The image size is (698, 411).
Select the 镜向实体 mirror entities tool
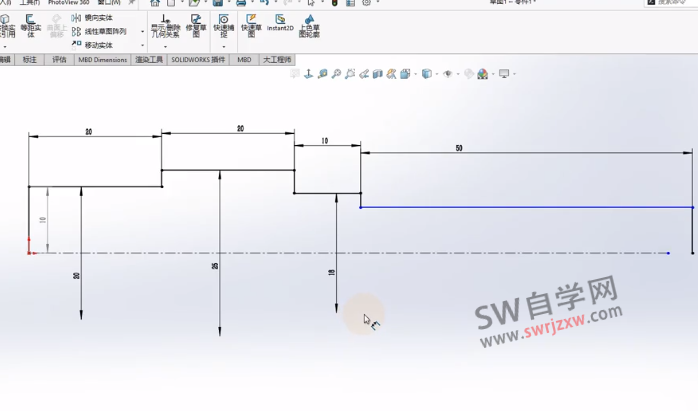(92, 18)
